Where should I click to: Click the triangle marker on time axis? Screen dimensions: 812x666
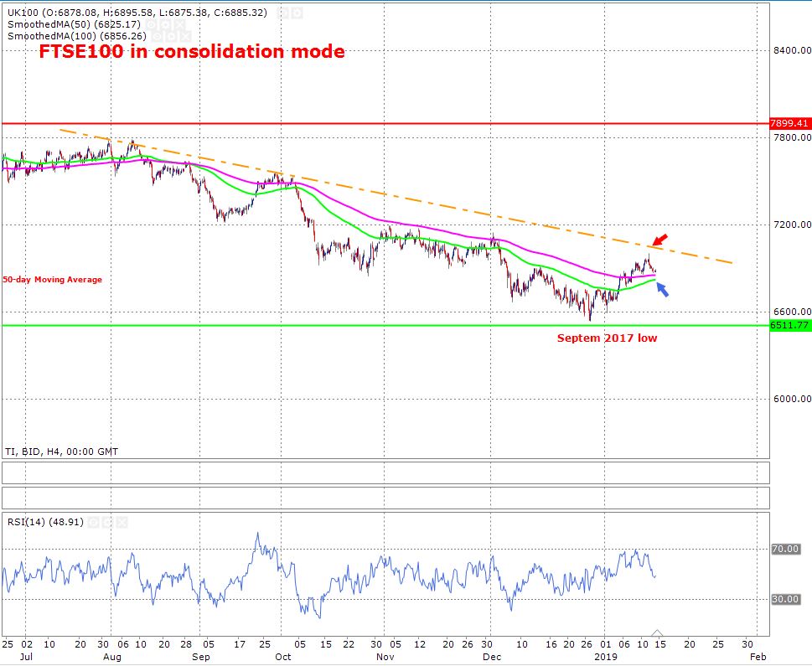657,633
